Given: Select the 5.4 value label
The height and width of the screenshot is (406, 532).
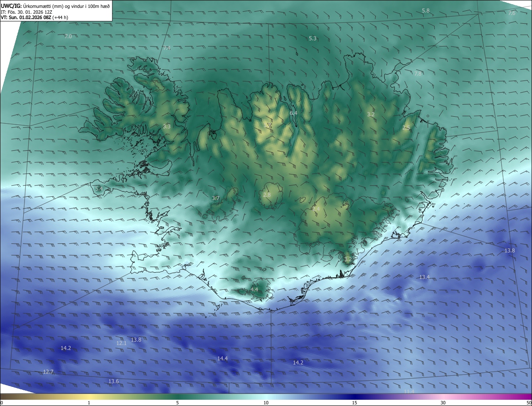Looking at the screenshot, I should click(99, 188).
